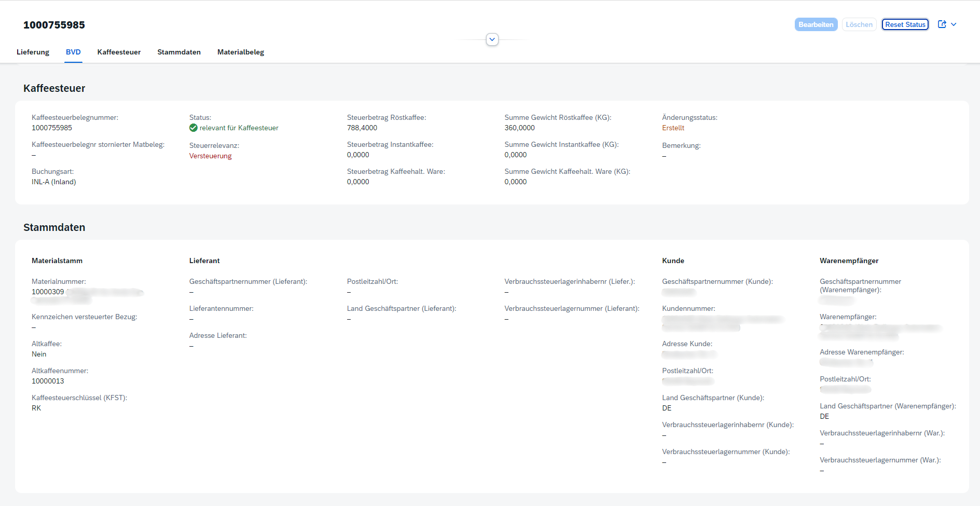Select Kaffeesteuerschlüssel value RK
Image resolution: width=980 pixels, height=506 pixels.
[x=36, y=408]
